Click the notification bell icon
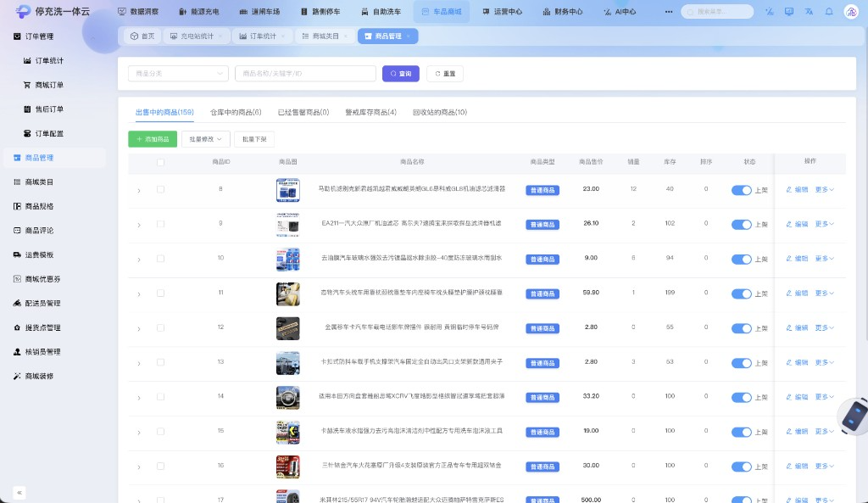 (829, 12)
